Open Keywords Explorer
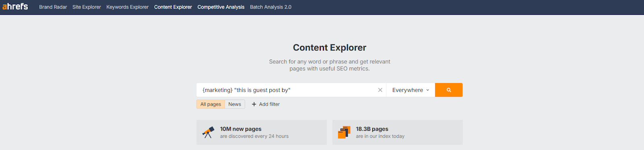The width and height of the screenshot is (644, 150). point(127,7)
